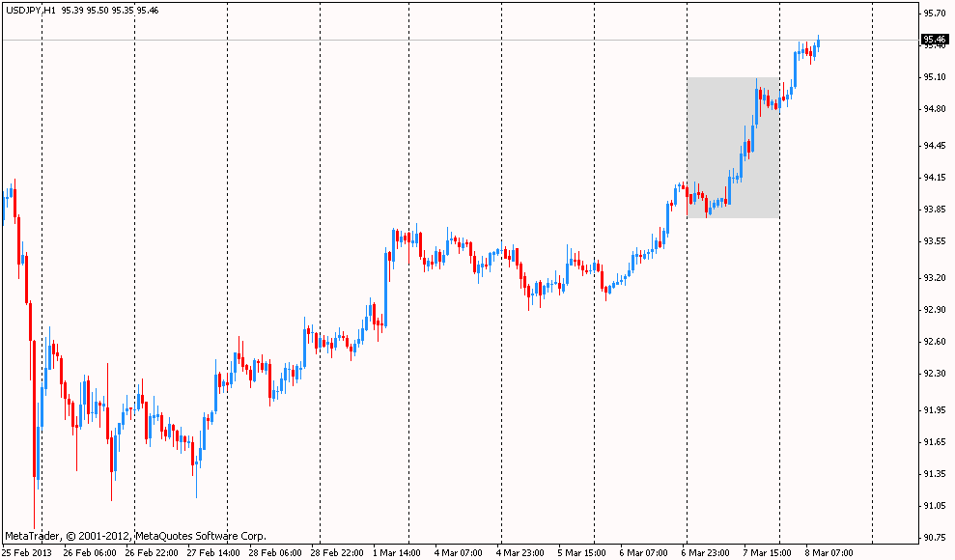Click the 8 Mar 07:00 time label
955x560 pixels.
pos(829,552)
